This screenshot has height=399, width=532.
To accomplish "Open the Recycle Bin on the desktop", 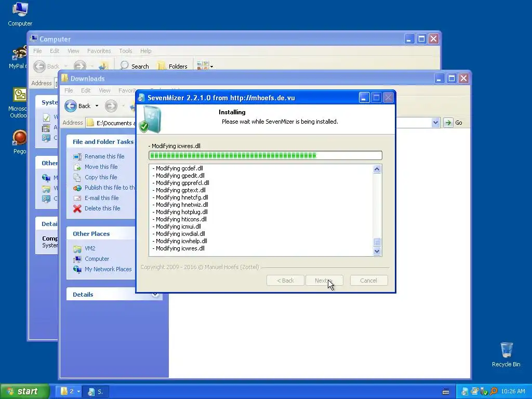I will (x=506, y=354).
